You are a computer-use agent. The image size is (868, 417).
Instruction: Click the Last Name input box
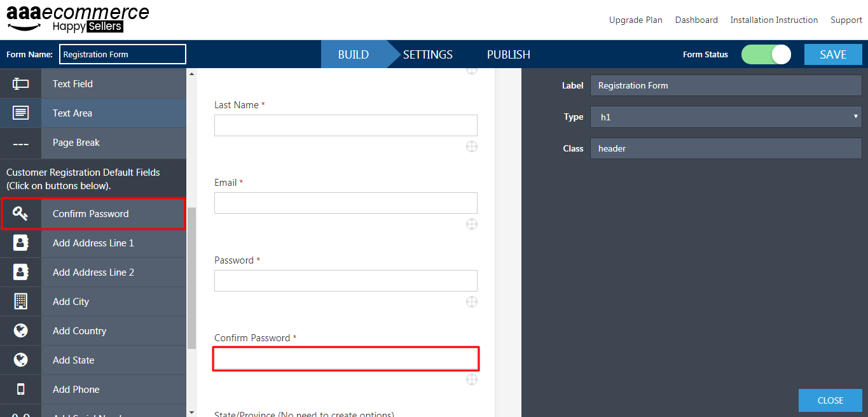[346, 125]
